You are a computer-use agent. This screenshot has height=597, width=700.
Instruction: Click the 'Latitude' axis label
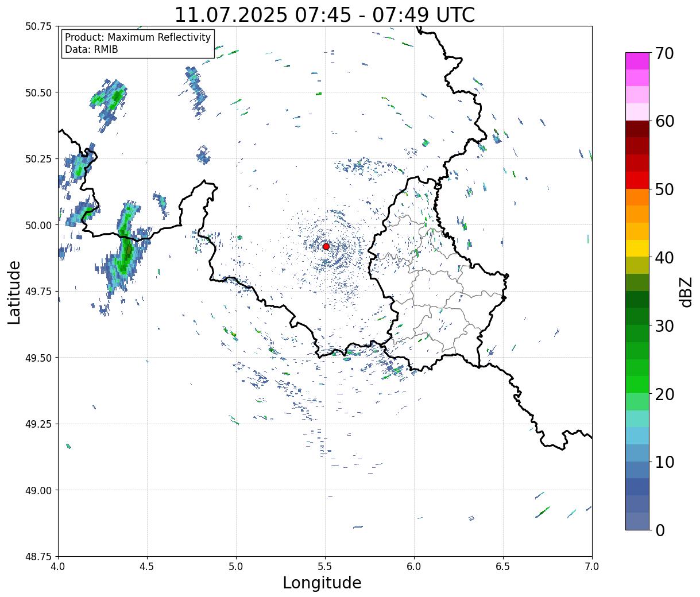(x=14, y=292)
